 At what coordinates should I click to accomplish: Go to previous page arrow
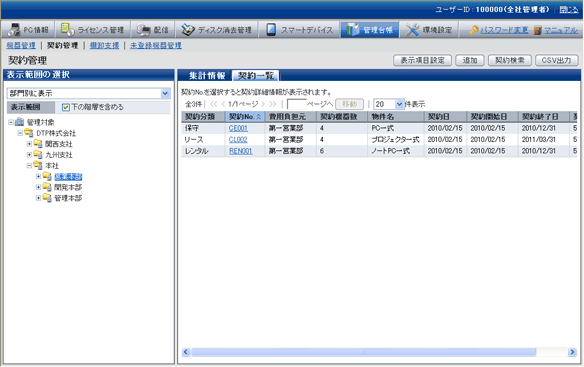[223, 104]
